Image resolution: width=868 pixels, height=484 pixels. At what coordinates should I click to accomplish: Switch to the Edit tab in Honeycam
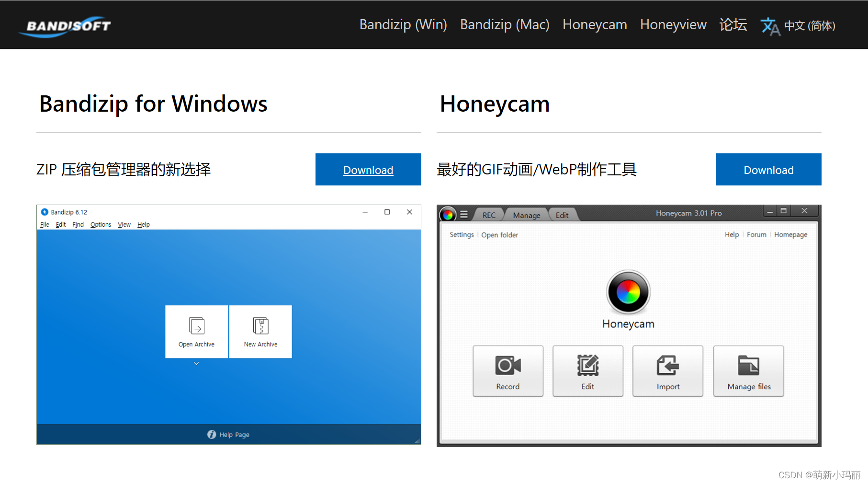point(562,215)
